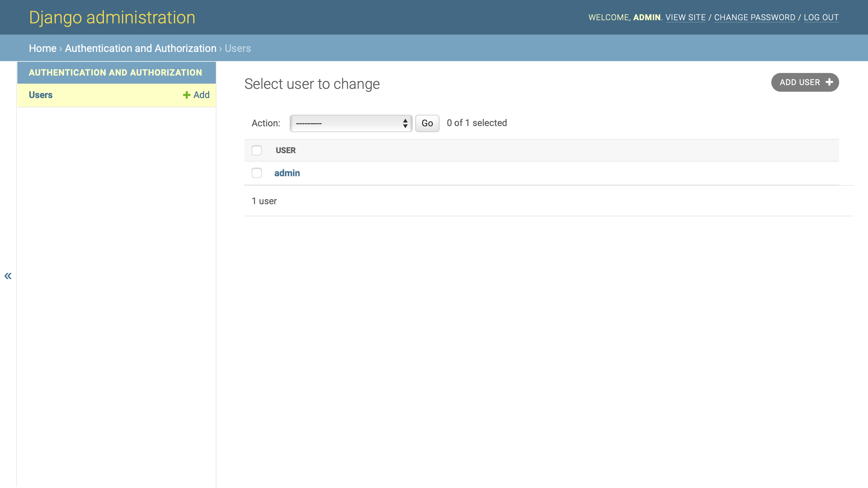Open the admin user change page
The height and width of the screenshot is (488, 868).
click(287, 173)
